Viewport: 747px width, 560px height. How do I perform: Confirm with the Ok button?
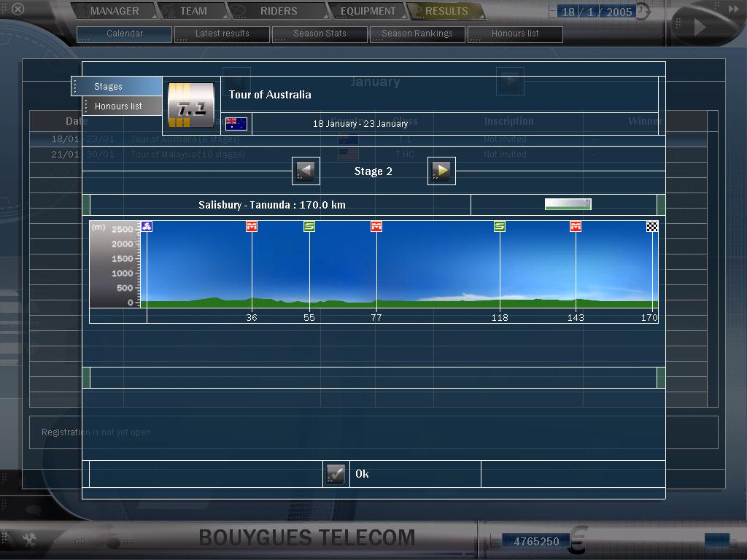(362, 474)
